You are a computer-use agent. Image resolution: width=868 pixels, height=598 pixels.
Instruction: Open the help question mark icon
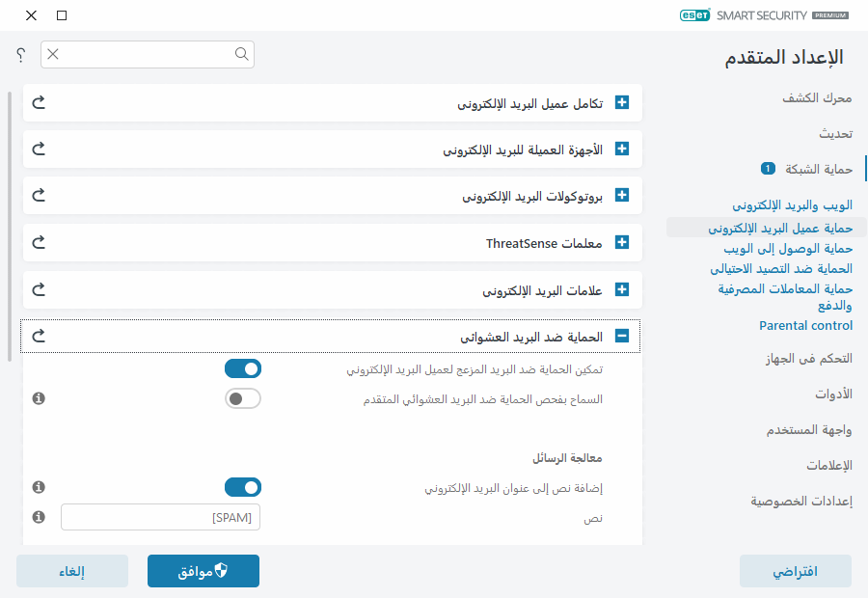[x=19, y=55]
